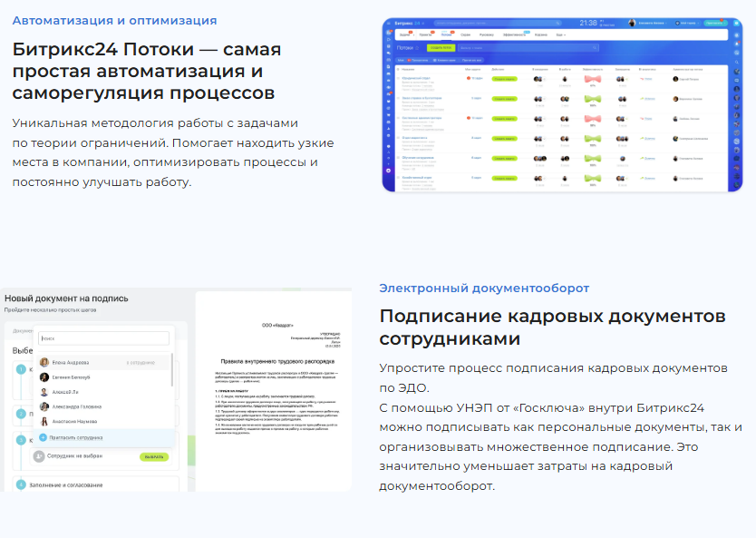Screen dimensions: 756x538
Task: Open the hamburger menu in Bitrix24 dashboard
Action: click(389, 24)
